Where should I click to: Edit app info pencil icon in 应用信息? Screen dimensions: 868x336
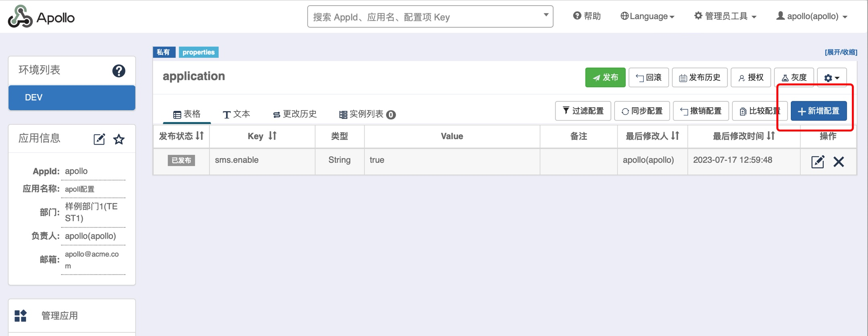99,139
